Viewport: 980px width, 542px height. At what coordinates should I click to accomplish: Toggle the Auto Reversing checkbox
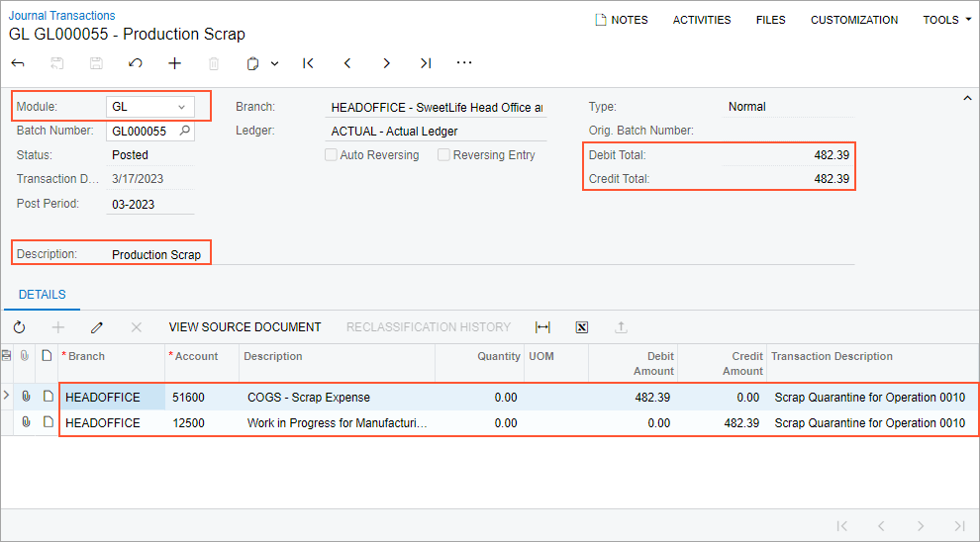tap(332, 155)
